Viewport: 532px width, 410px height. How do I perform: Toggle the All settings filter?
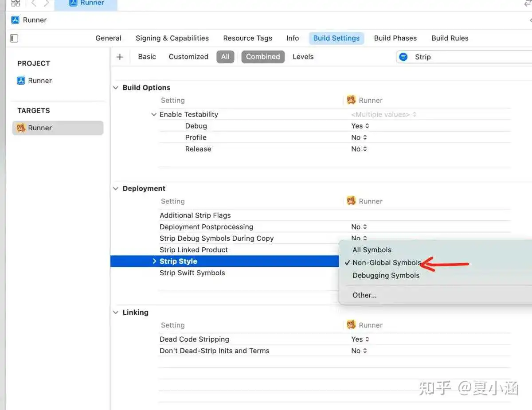pyautogui.click(x=225, y=57)
